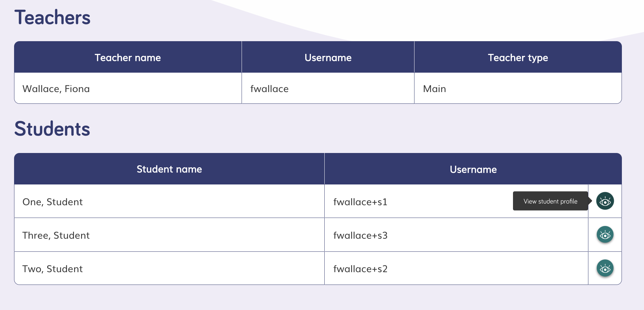This screenshot has width=644, height=310.
Task: Open profile eye icon for Three, Student
Action: 605,235
